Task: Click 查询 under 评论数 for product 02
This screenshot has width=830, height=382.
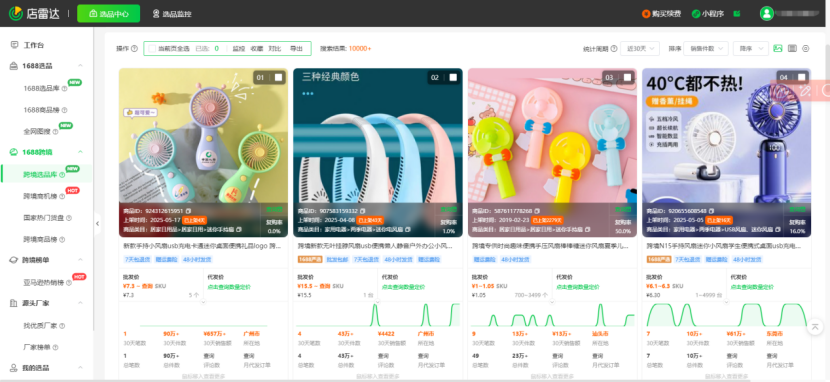Action: click(x=383, y=356)
